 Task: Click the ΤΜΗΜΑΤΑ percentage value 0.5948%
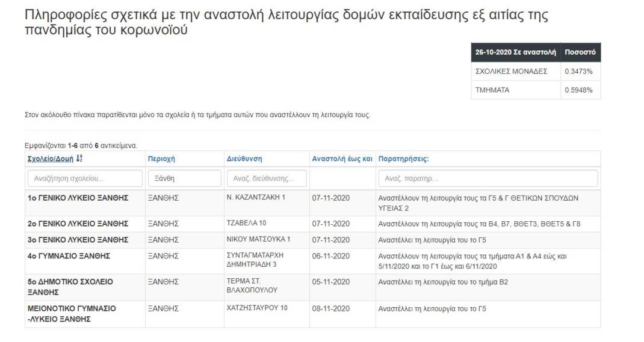coord(578,90)
